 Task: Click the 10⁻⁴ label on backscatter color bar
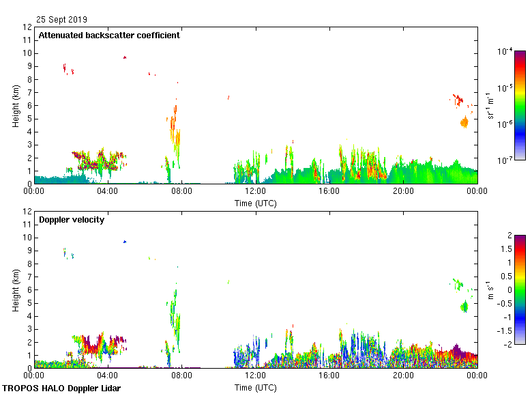click(x=505, y=52)
